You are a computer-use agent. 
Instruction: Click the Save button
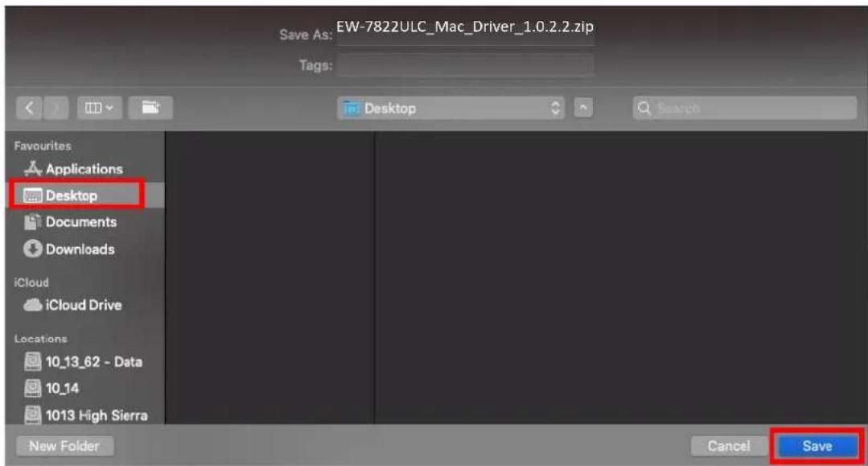click(x=817, y=446)
